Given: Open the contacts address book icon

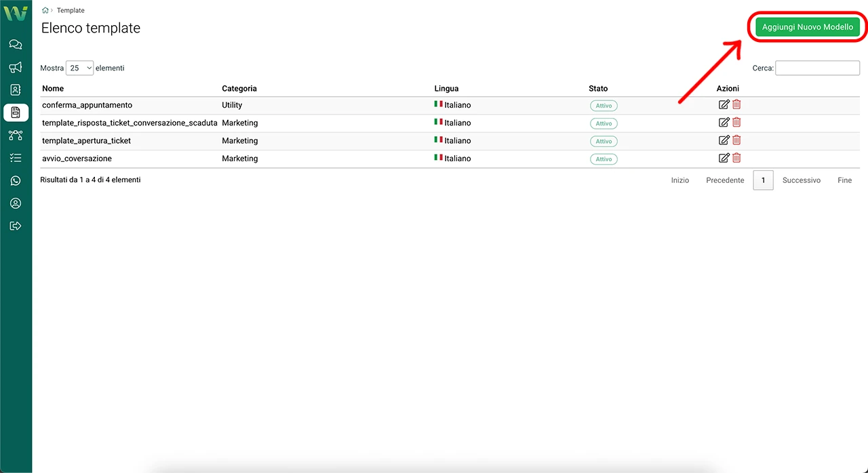Looking at the screenshot, I should coord(16,89).
